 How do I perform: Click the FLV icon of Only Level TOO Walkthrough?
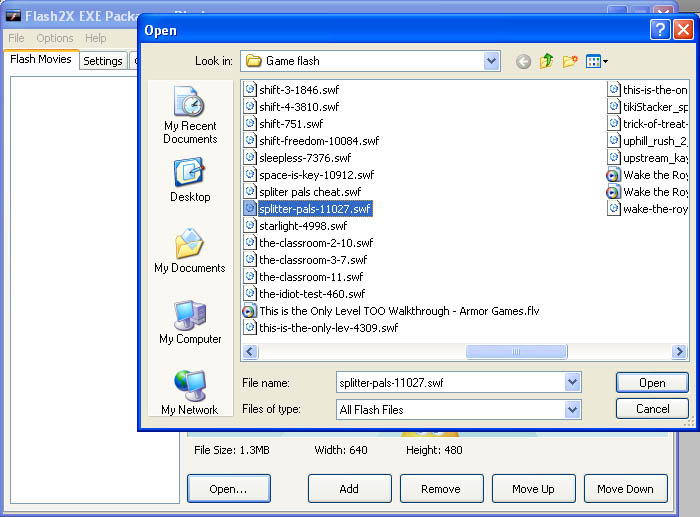pyautogui.click(x=250, y=311)
